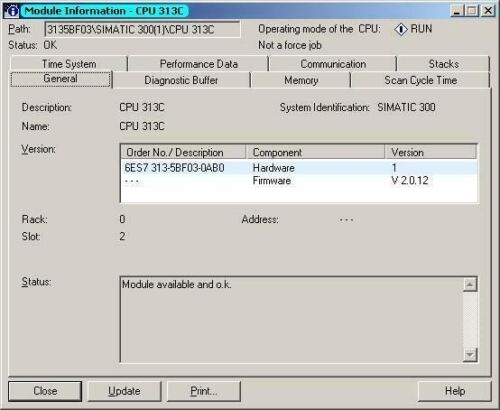
Task: Switch to the Time System tab
Action: click(x=69, y=64)
